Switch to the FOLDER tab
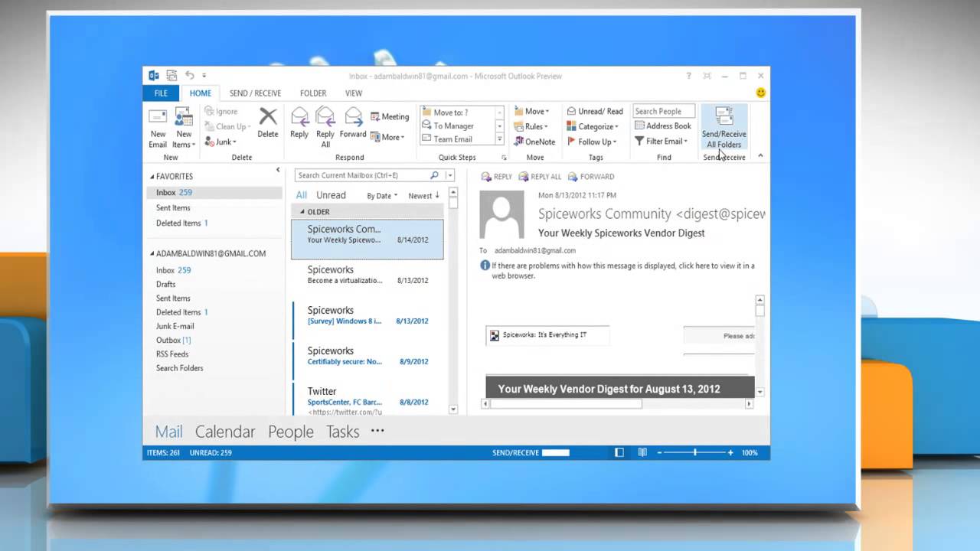 (313, 93)
